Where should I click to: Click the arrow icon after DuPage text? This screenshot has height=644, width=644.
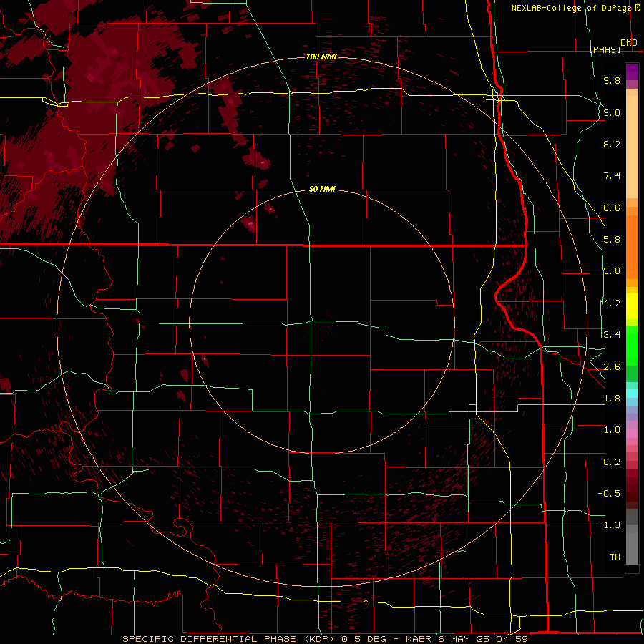click(638, 8)
